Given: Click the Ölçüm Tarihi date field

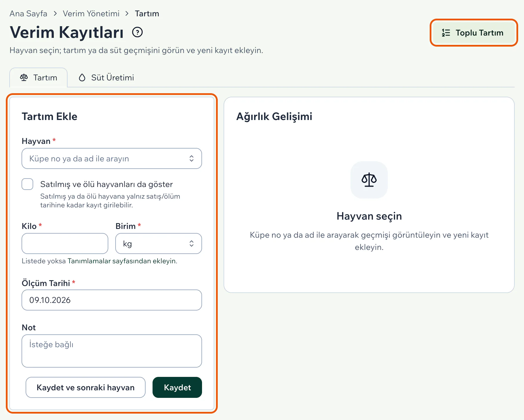Looking at the screenshot, I should tap(112, 300).
